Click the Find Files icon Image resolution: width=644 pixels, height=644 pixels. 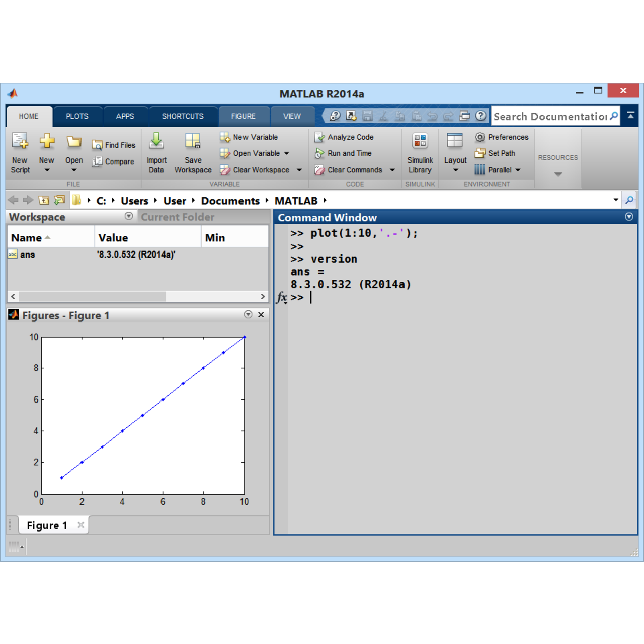click(97, 145)
